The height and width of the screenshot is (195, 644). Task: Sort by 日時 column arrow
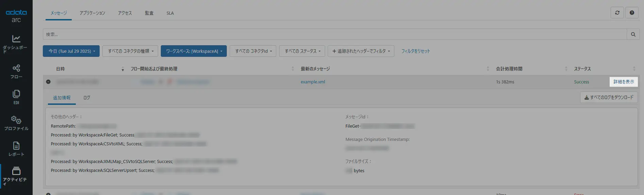(x=123, y=69)
